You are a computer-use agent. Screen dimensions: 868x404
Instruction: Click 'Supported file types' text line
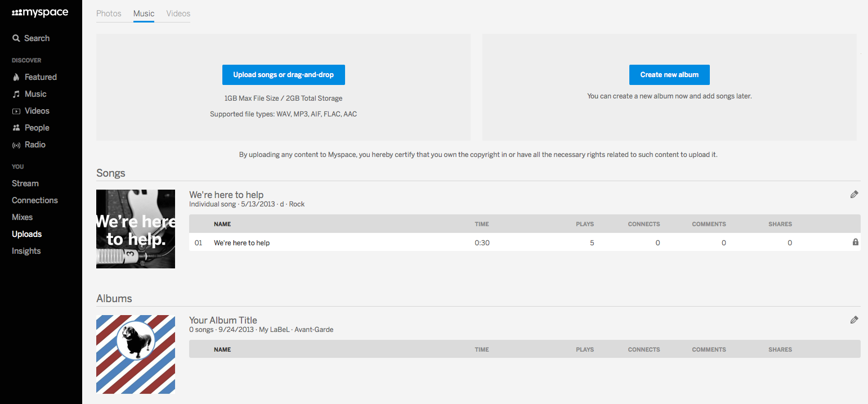tap(283, 114)
